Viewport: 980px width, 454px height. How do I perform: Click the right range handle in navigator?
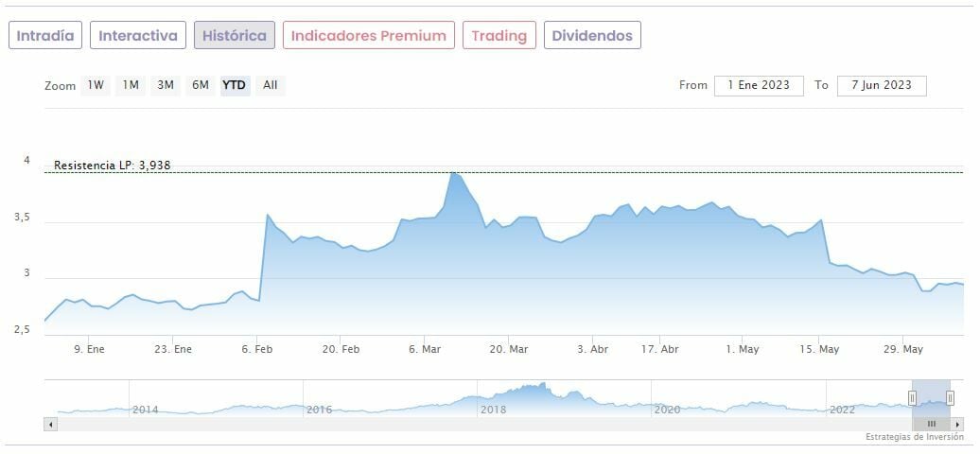[x=950, y=398]
